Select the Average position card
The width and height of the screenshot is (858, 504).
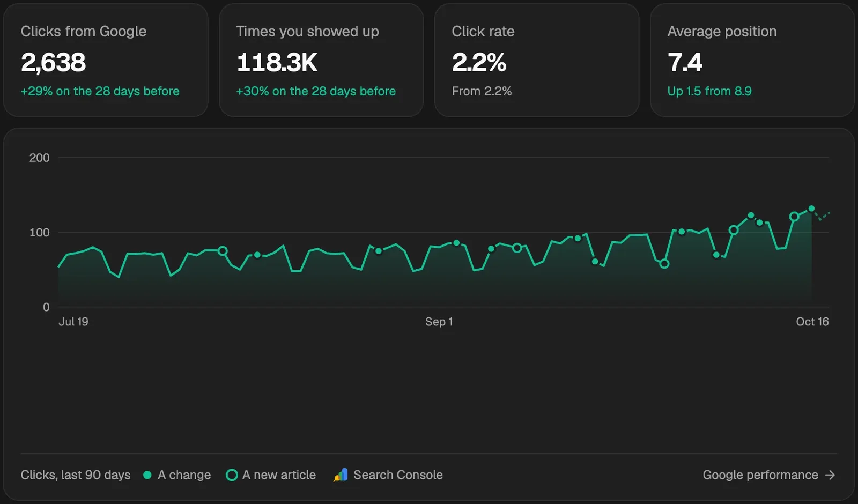[752, 60]
